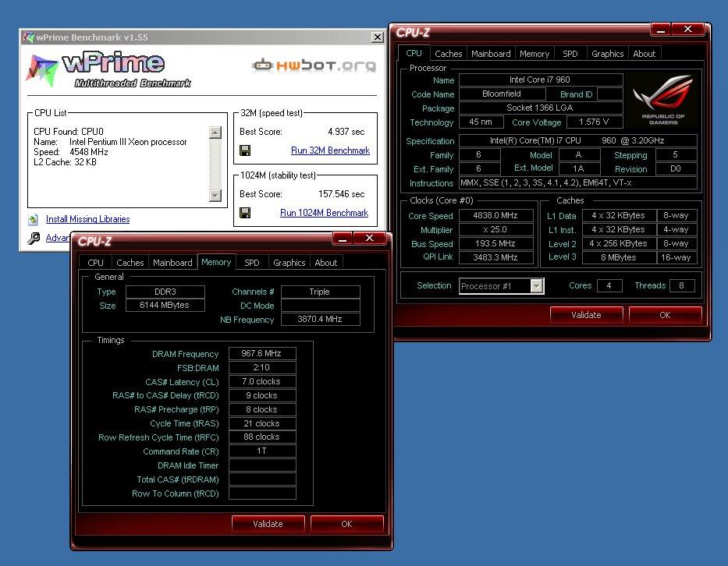Click the CAS# Latency value 7.0 clocks
Image resolution: width=728 pixels, height=566 pixels.
(x=262, y=381)
